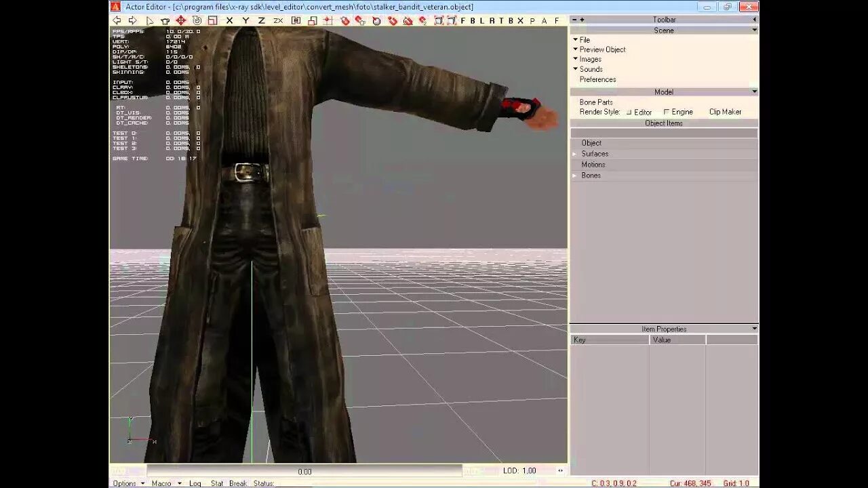The width and height of the screenshot is (868, 488).
Task: Switch to Left view with the L button
Action: coord(481,20)
